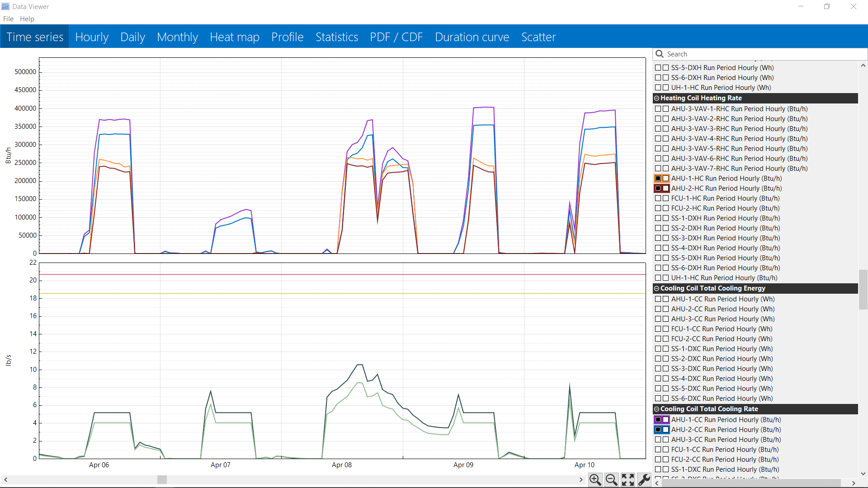Open the Scatter tab

538,37
